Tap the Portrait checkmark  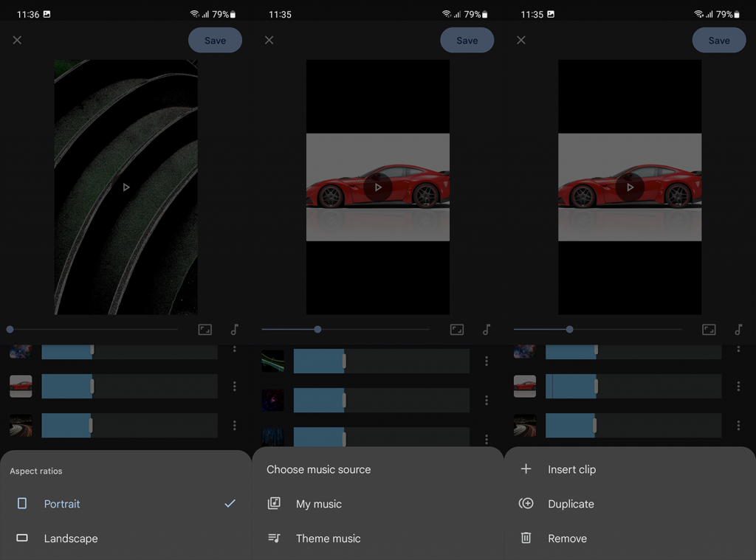pyautogui.click(x=230, y=504)
